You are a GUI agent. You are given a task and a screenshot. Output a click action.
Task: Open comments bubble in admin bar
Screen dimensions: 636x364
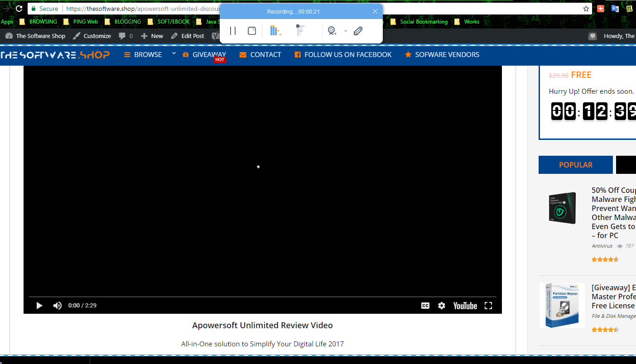(126, 36)
